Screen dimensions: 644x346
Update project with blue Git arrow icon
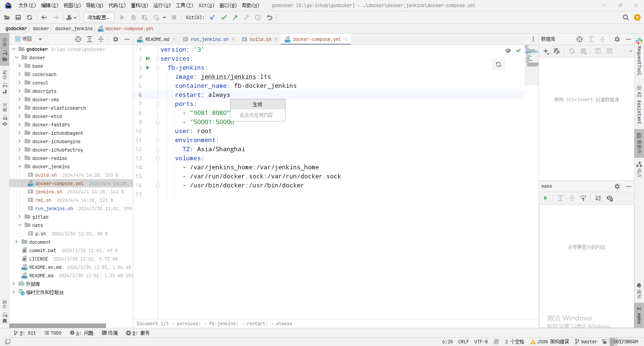tap(212, 17)
